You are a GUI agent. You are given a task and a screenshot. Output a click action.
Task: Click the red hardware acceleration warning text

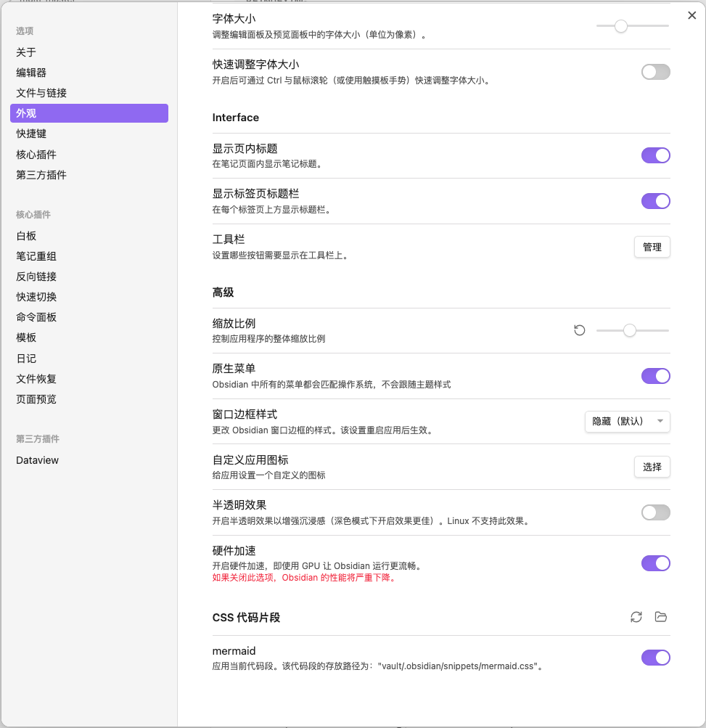pos(305,578)
